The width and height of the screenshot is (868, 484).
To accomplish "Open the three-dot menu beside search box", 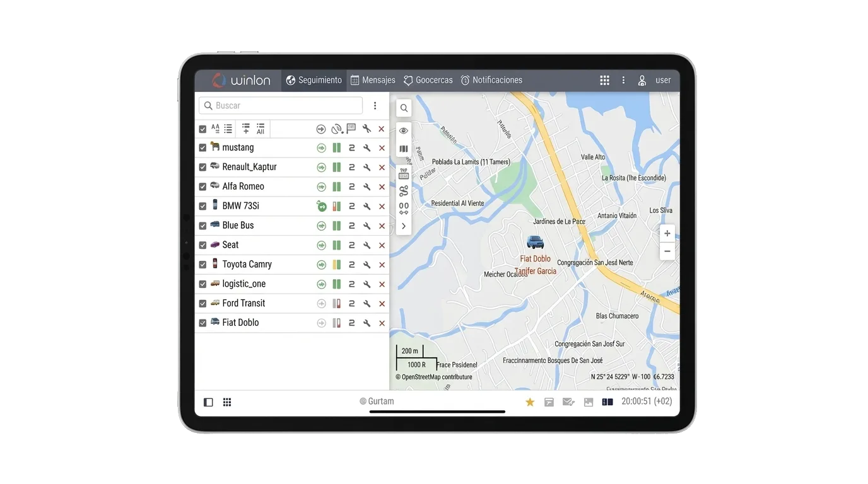I will click(x=375, y=106).
